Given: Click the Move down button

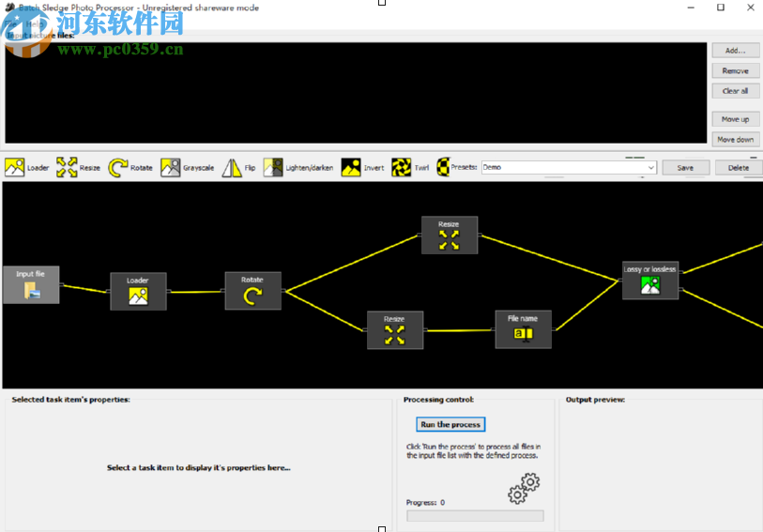Looking at the screenshot, I should [x=735, y=140].
